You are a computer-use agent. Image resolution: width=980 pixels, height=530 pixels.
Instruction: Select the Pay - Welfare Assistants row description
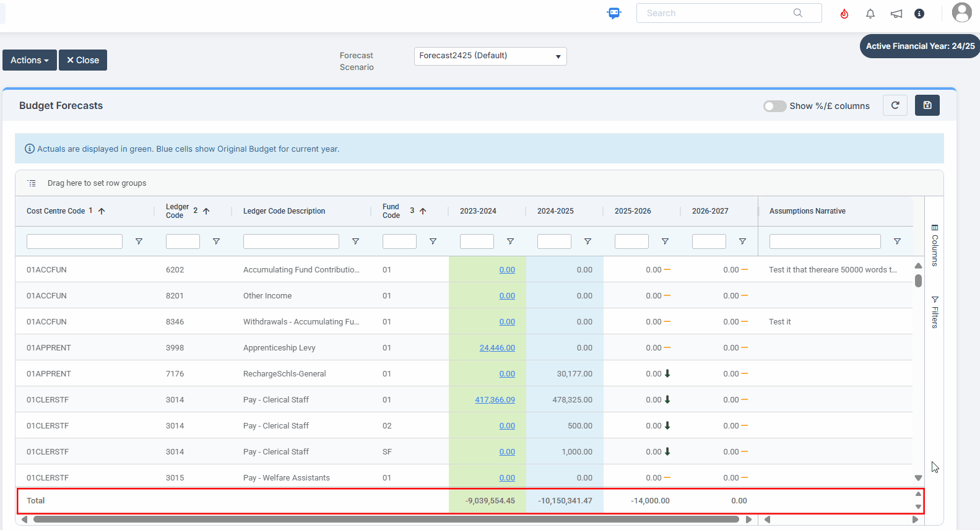tap(287, 478)
